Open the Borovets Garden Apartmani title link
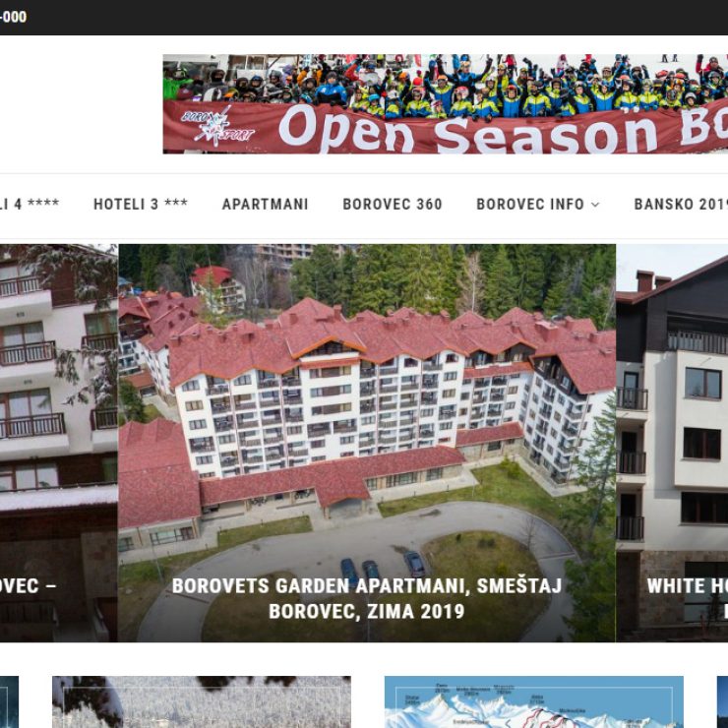This screenshot has width=728, height=728. pyautogui.click(x=367, y=598)
